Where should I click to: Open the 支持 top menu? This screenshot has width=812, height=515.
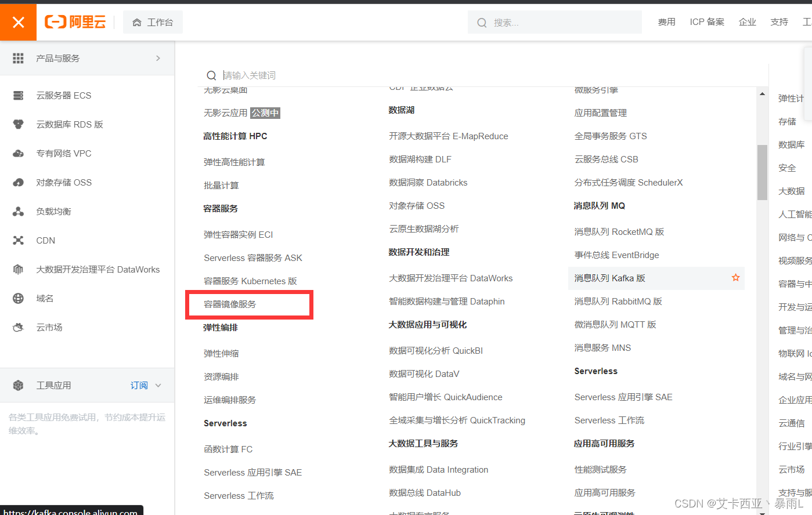[x=779, y=22]
